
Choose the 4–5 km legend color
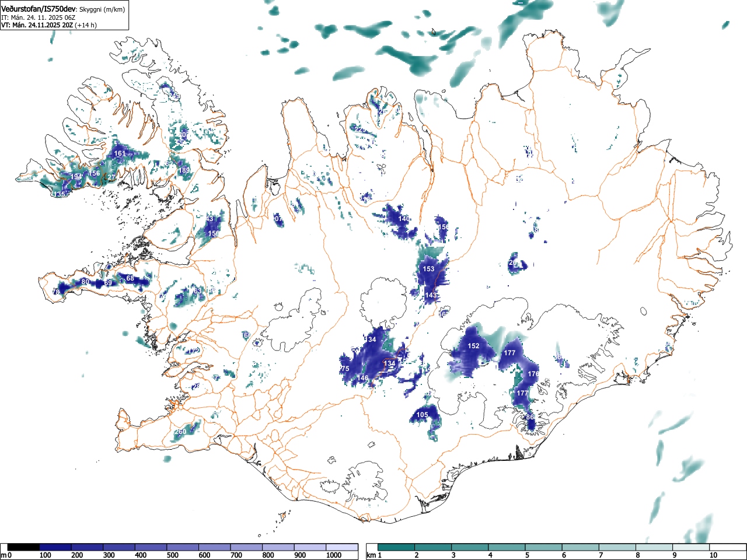[x=507, y=547]
